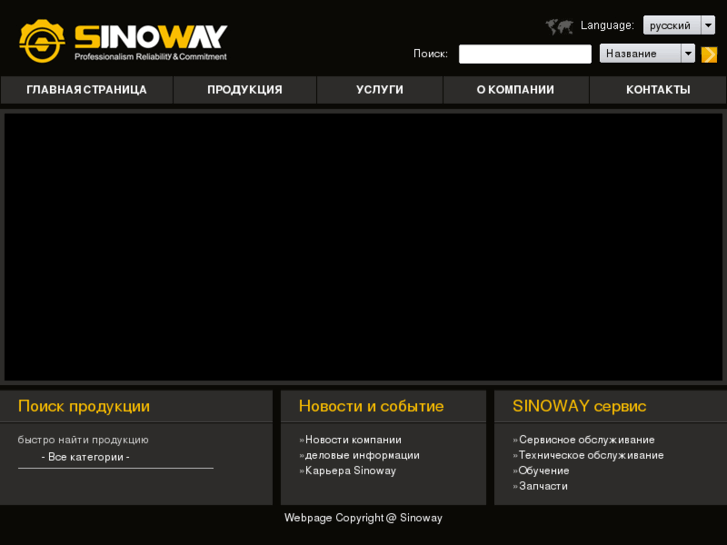Image resolution: width=727 pixels, height=545 pixels.
Task: Click the SINOWAY сервис heading
Action: (x=579, y=406)
